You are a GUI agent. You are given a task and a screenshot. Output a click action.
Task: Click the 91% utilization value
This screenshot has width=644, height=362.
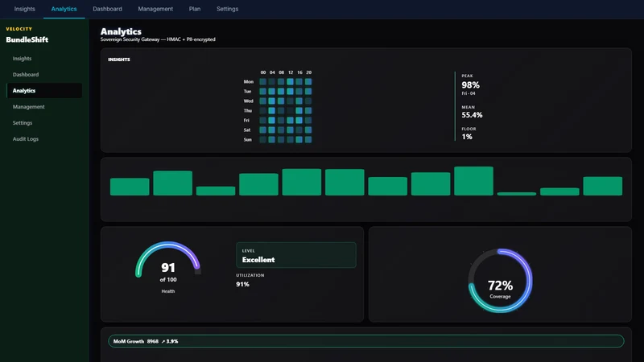(243, 284)
